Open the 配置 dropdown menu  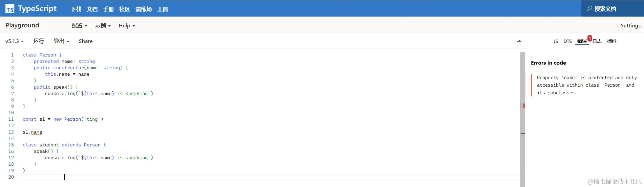(79, 26)
